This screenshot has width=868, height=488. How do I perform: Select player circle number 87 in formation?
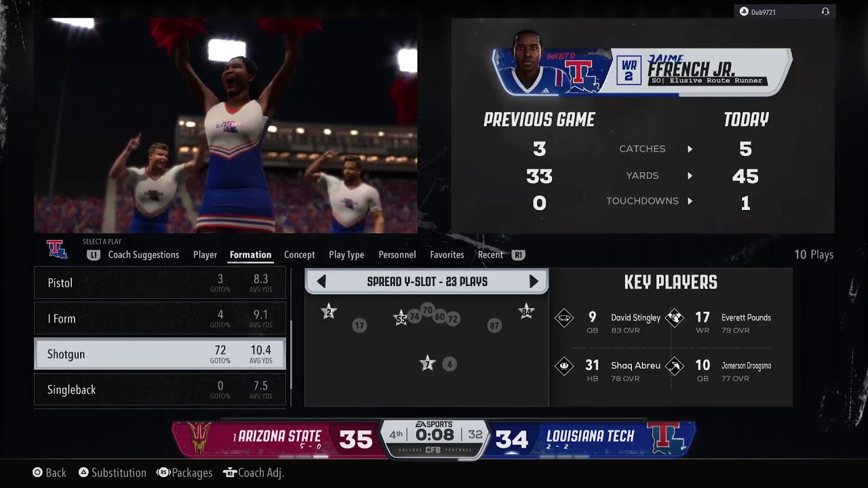(x=494, y=326)
